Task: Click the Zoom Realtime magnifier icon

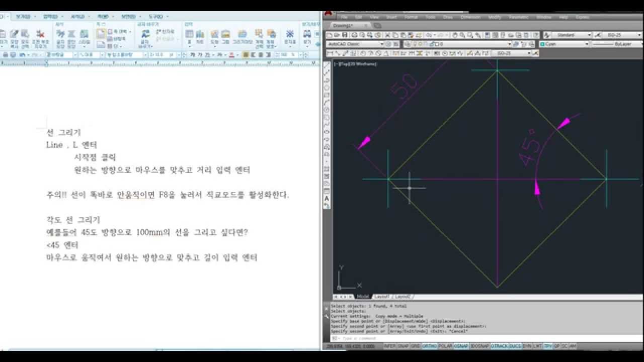Action: pyautogui.click(x=462, y=35)
